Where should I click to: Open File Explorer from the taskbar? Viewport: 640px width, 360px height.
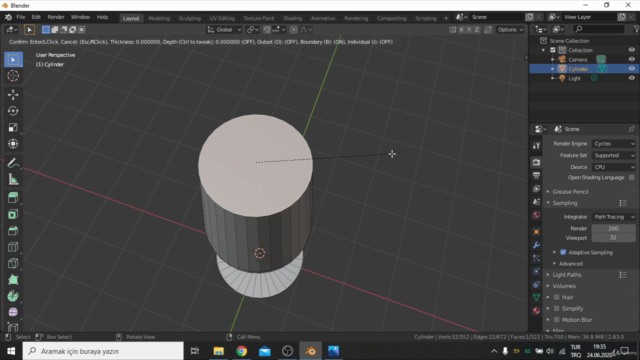218,351
